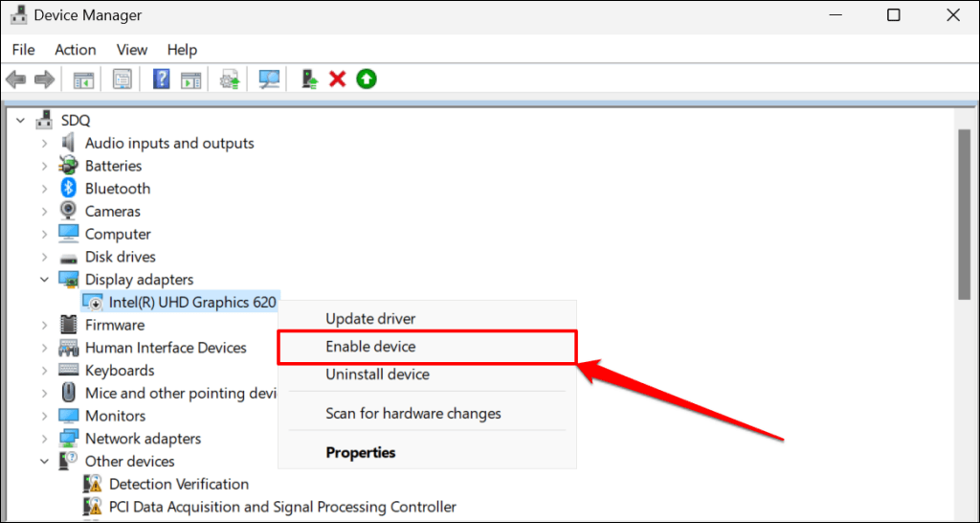This screenshot has width=980, height=523.
Task: Click the Back arrow toolbar icon
Action: (x=15, y=80)
